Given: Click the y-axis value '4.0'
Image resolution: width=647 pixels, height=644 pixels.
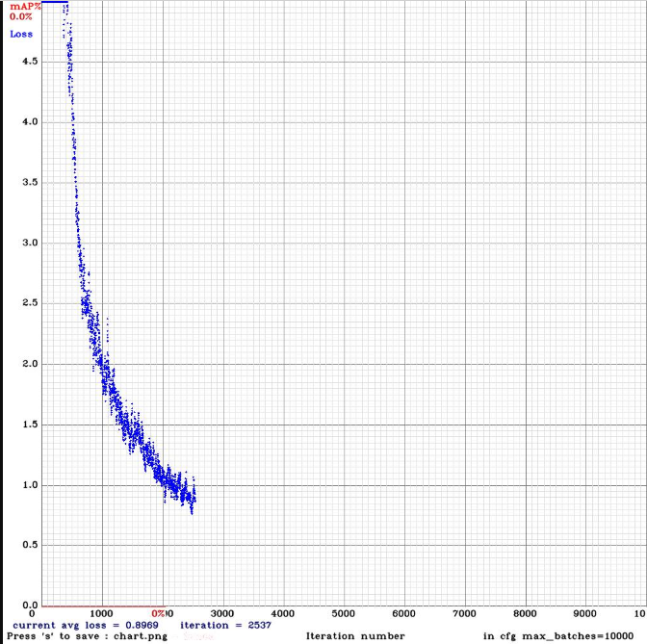Looking at the screenshot, I should click(30, 122).
